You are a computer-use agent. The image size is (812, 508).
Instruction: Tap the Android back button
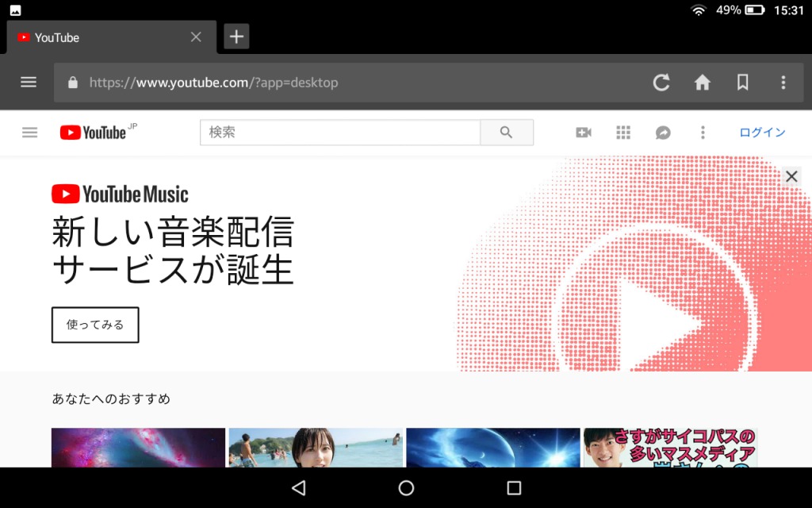299,488
